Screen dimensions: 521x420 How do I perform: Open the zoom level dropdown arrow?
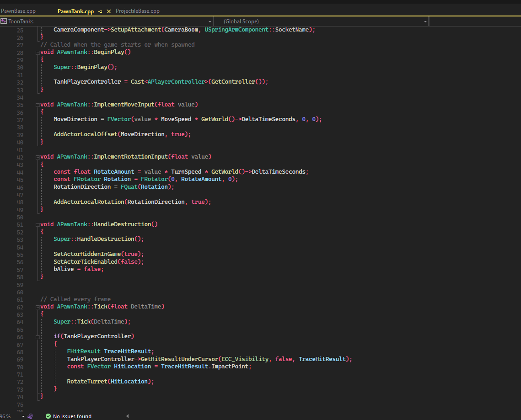(23, 416)
